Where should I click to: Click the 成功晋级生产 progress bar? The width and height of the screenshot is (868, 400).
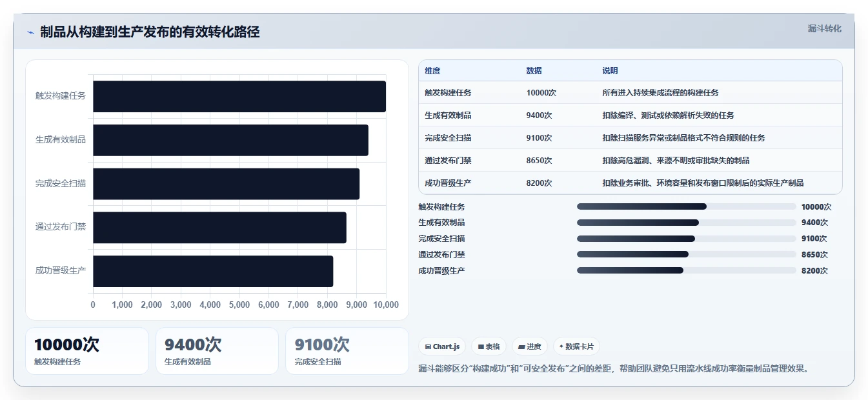687,270
